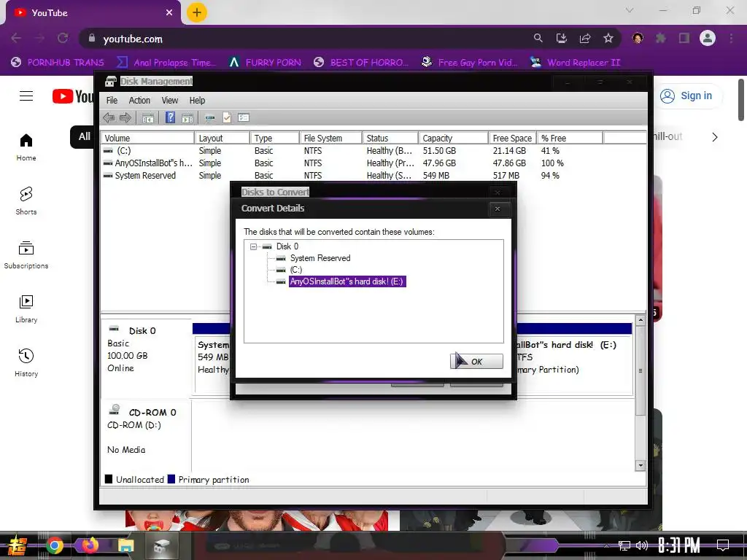Click the scroll down arrow in disk pane
Screen dimensions: 747x560
pos(640,465)
